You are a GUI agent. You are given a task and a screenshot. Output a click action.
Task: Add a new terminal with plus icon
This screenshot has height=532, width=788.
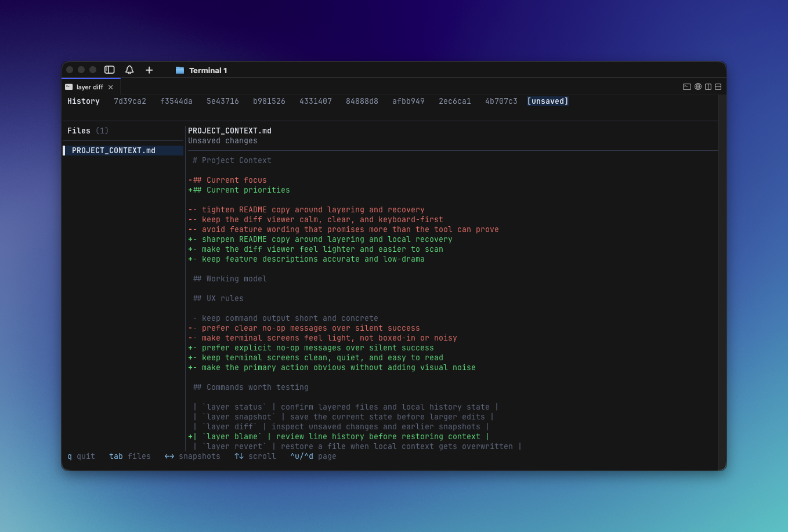click(149, 70)
